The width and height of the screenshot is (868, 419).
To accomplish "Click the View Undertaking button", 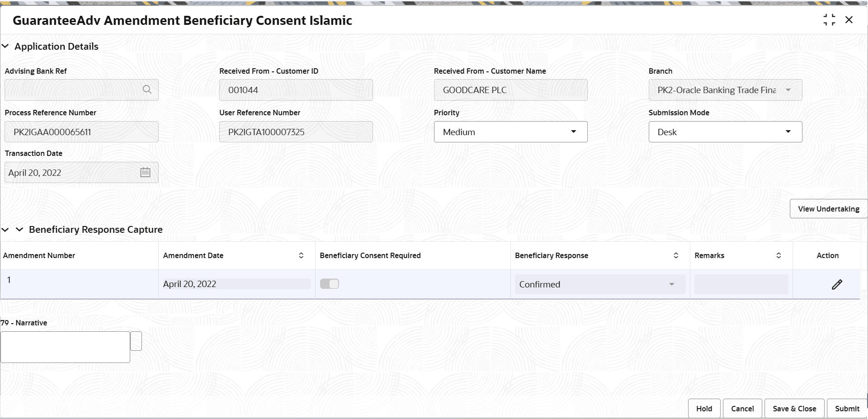I will pyautogui.click(x=828, y=209).
